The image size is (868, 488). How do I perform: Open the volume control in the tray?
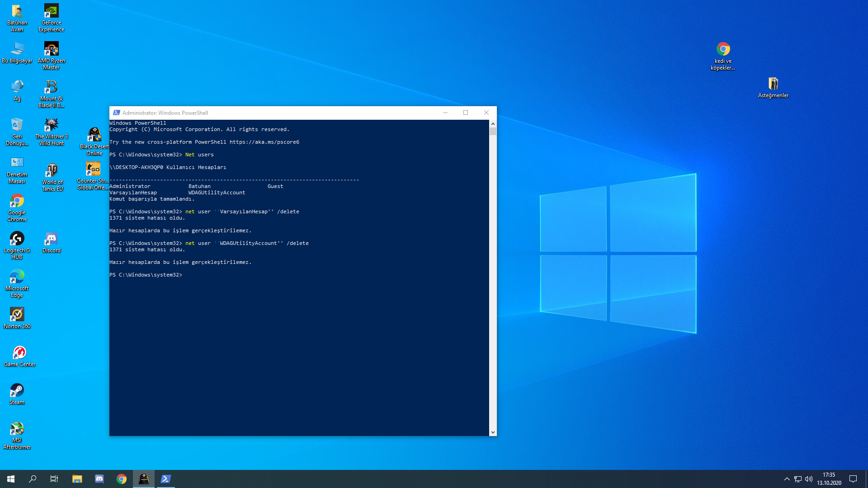tap(809, 479)
